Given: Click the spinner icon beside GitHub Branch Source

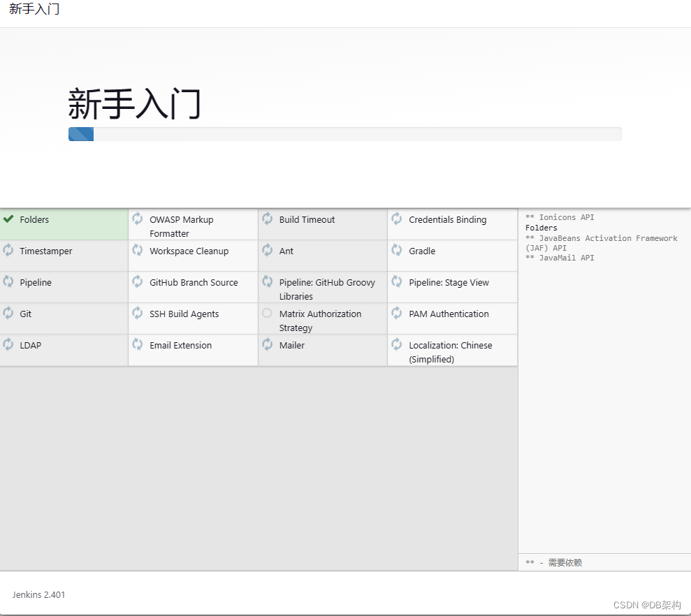Looking at the screenshot, I should point(138,281).
